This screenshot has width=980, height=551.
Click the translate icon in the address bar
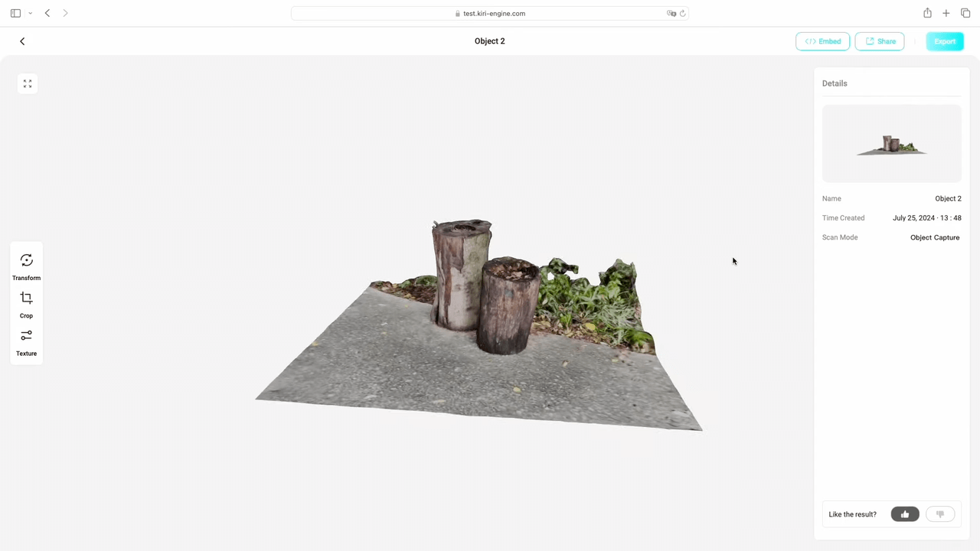pos(671,13)
